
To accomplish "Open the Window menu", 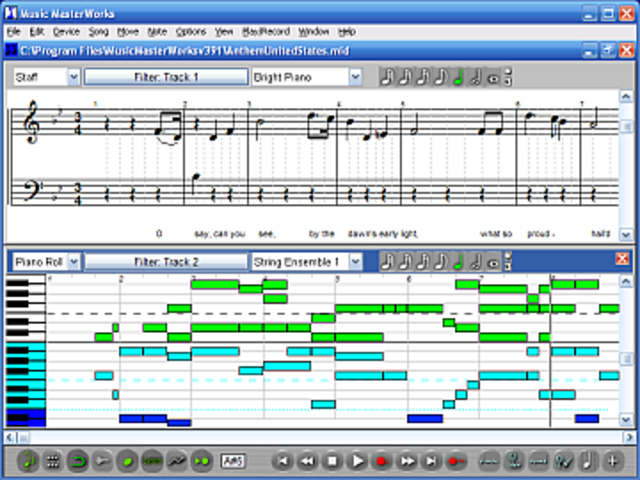I will coord(313,32).
